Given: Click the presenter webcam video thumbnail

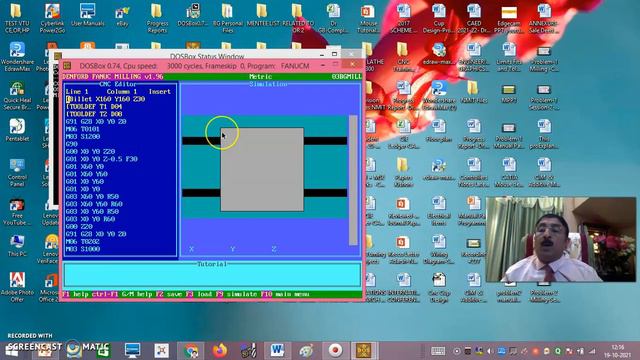Looking at the screenshot, I should tap(561, 240).
